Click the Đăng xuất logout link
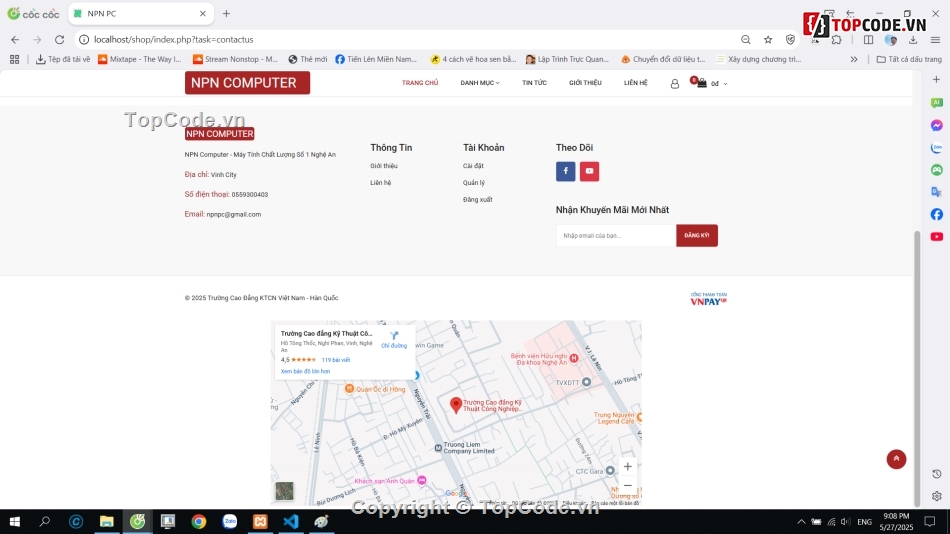Viewport: 950px width, 534px height. click(x=477, y=199)
